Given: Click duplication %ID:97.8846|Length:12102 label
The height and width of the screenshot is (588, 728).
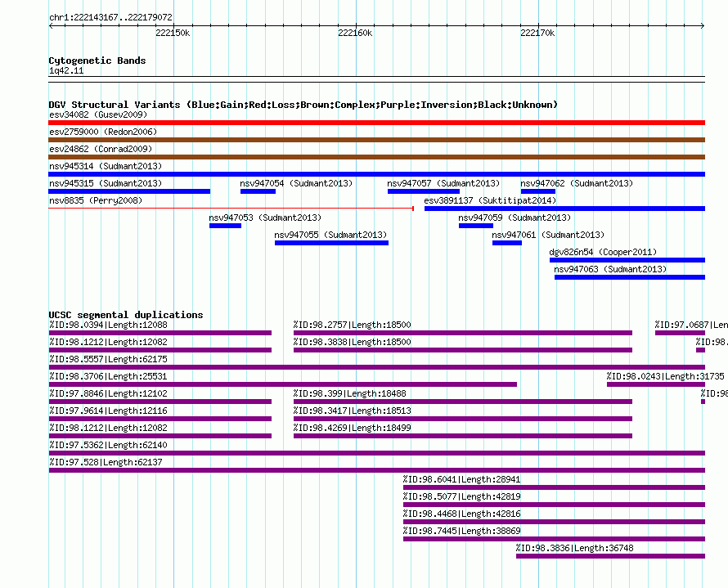Looking at the screenshot, I should [108, 393].
